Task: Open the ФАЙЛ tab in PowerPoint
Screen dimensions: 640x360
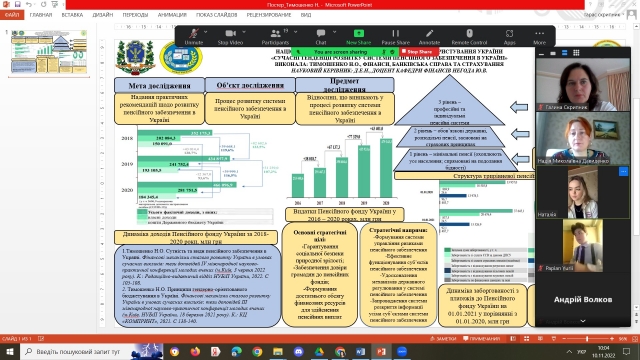Action: tap(12, 15)
